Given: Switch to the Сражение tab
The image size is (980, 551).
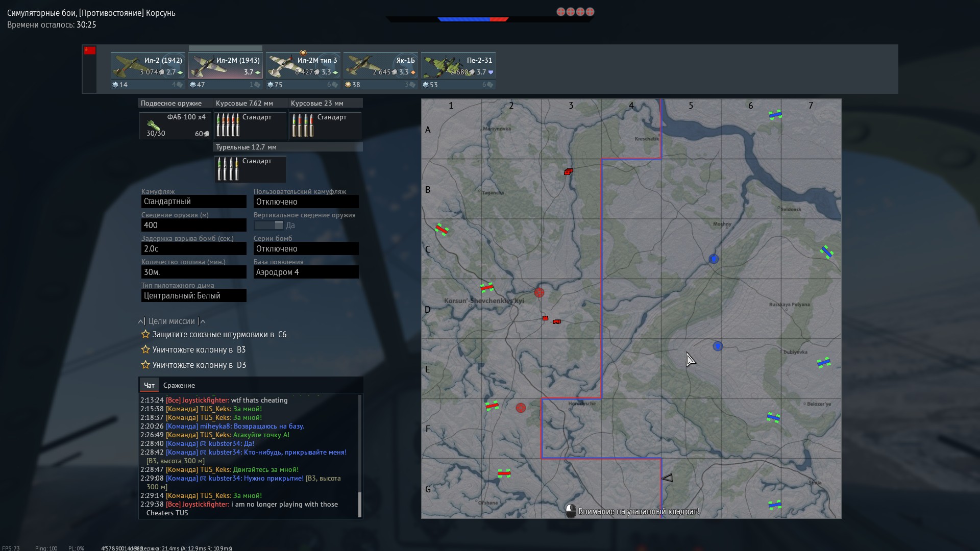Looking at the screenshot, I should pos(179,385).
